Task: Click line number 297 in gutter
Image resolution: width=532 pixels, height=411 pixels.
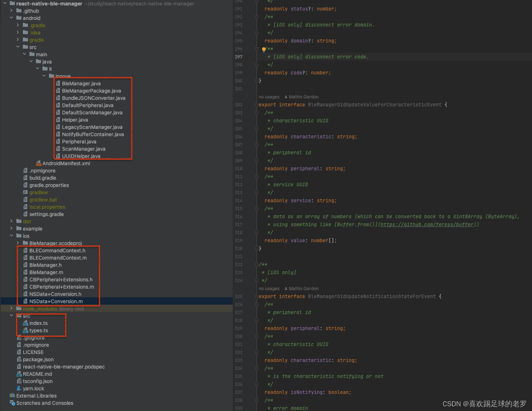Action: 238,57
